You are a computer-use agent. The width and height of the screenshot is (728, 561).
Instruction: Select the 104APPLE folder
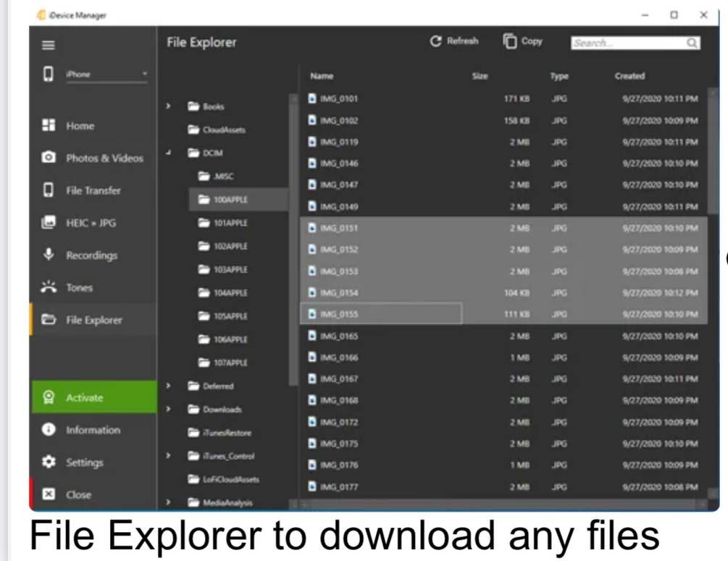[223, 292]
